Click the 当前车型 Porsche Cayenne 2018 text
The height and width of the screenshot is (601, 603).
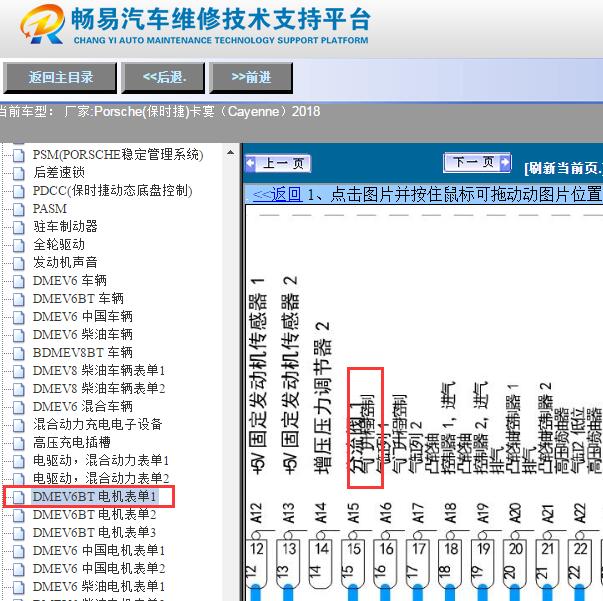[x=159, y=112]
